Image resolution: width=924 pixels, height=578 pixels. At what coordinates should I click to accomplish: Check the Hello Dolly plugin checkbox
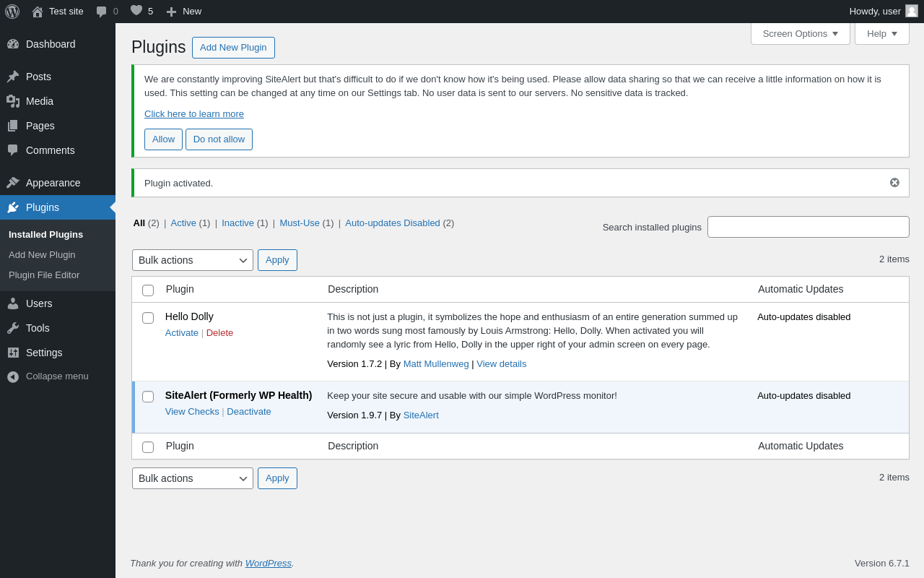(x=148, y=318)
